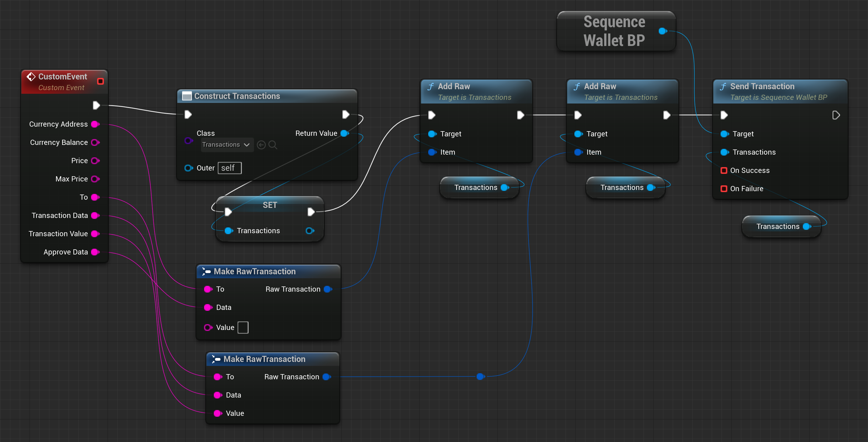This screenshot has width=868, height=442.
Task: Click the Currency Balance output pin
Action: (x=95, y=142)
